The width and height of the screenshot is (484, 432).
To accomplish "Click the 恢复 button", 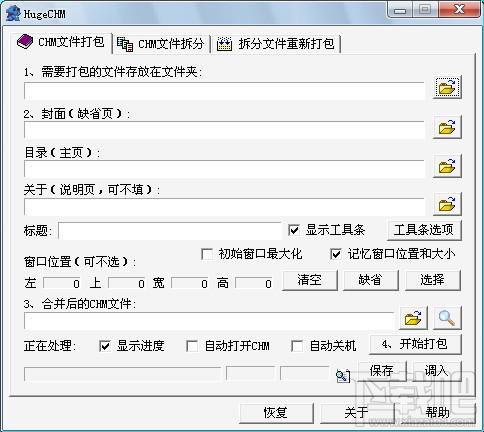I will pos(276,413).
